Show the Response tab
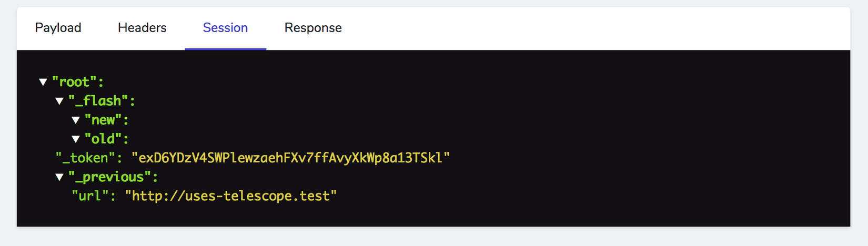The width and height of the screenshot is (868, 246). pyautogui.click(x=313, y=28)
